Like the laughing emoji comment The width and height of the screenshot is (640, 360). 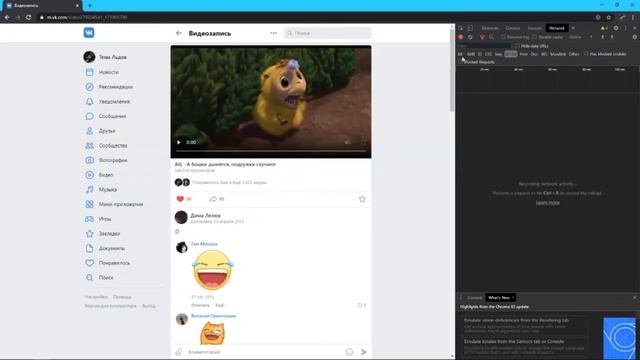pyautogui.click(x=360, y=305)
